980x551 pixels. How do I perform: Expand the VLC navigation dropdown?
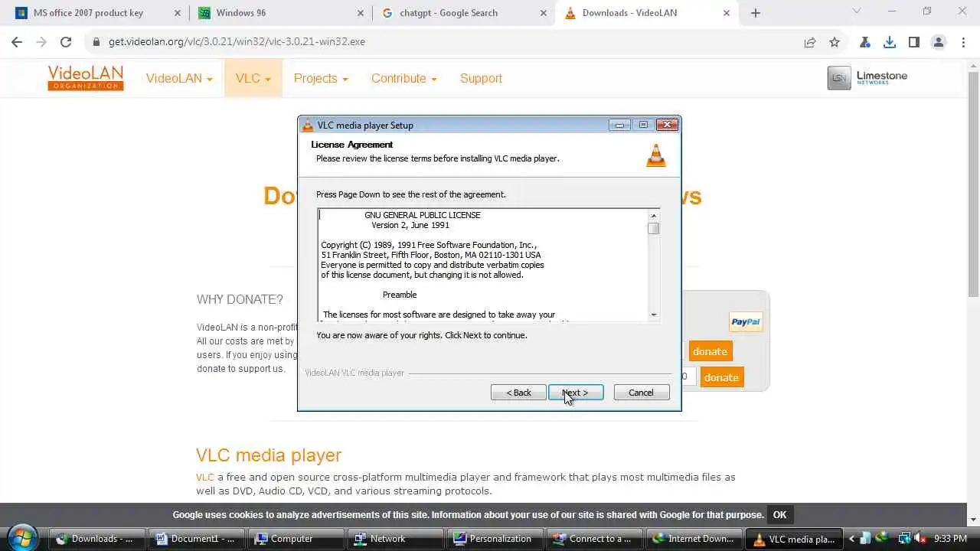[x=253, y=78]
